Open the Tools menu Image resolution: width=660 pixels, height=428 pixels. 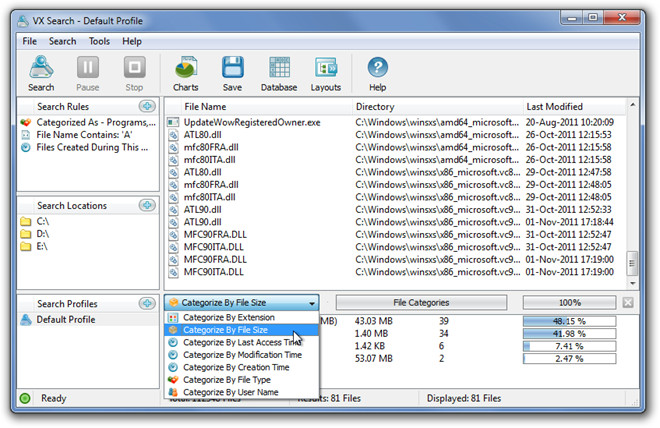(x=99, y=41)
